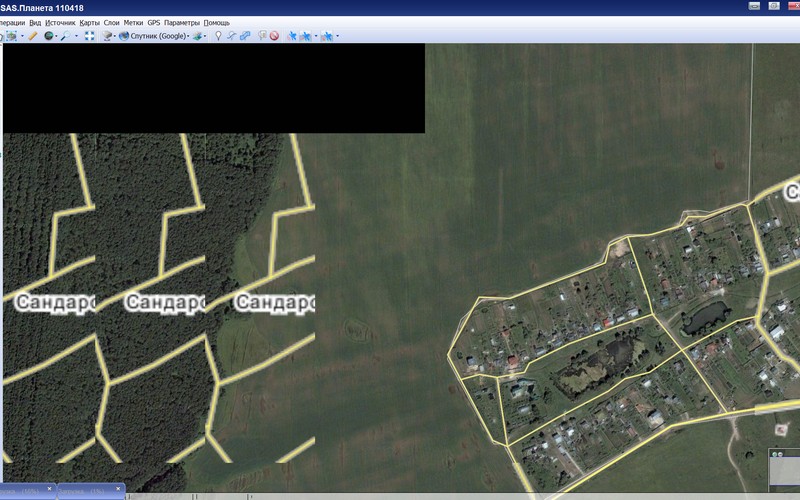Expand the layers icon dropdown arrow
This screenshot has height=500, width=800.
pos(206,36)
